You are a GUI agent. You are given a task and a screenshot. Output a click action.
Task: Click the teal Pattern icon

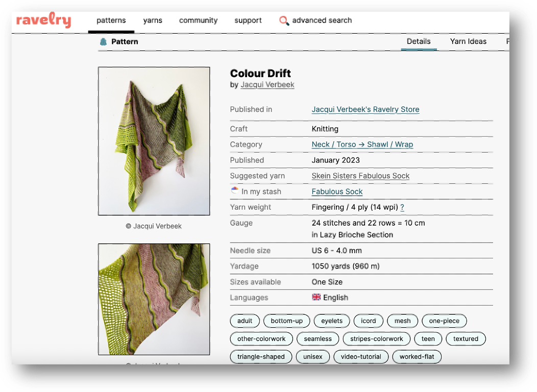coord(103,42)
